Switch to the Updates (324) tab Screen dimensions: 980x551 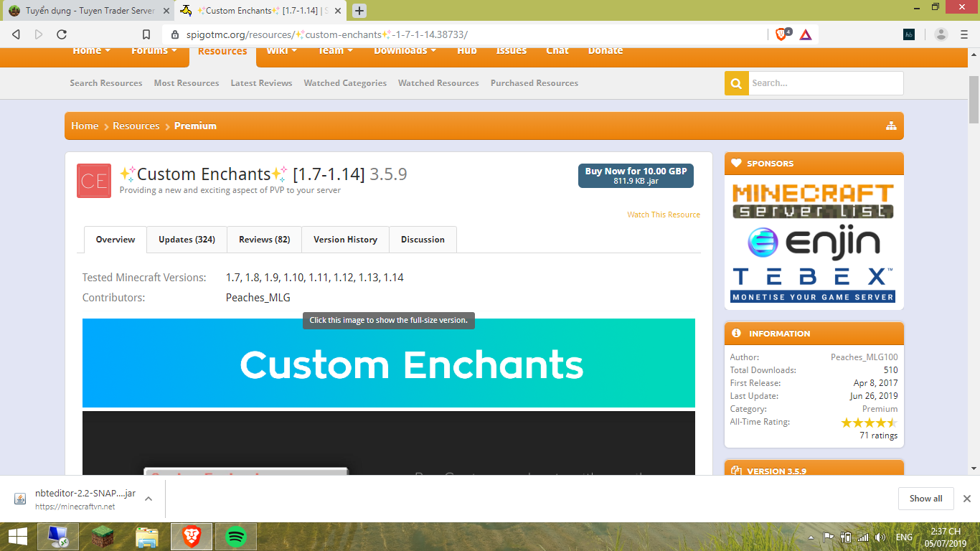point(187,240)
